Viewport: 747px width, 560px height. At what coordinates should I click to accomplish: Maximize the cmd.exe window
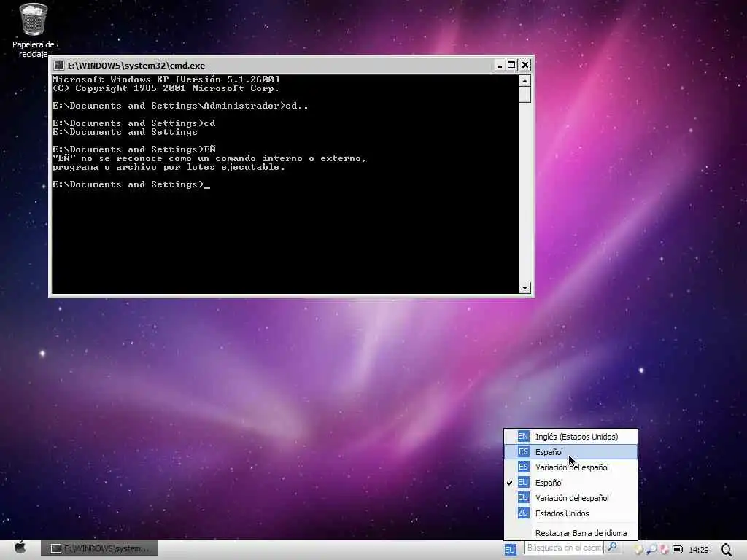[511, 65]
